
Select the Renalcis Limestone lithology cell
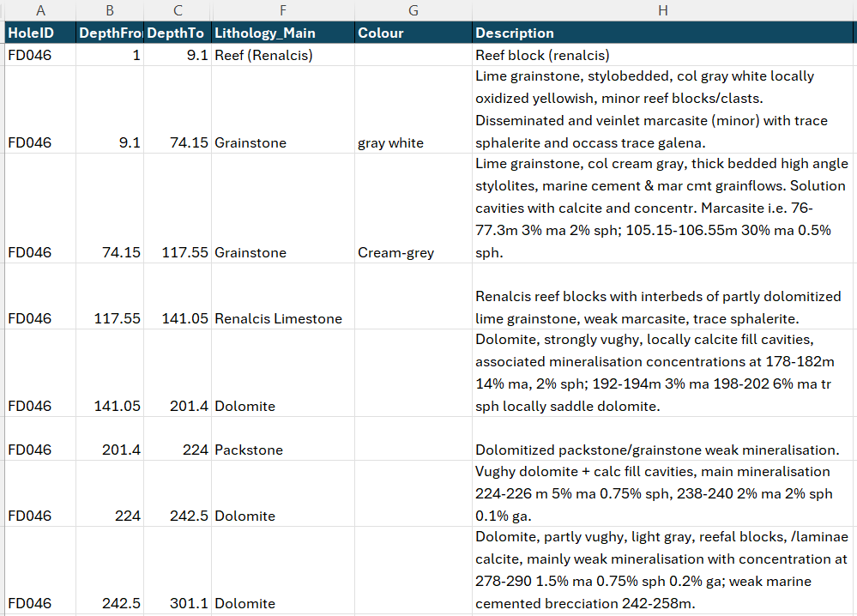pyautogui.click(x=283, y=296)
